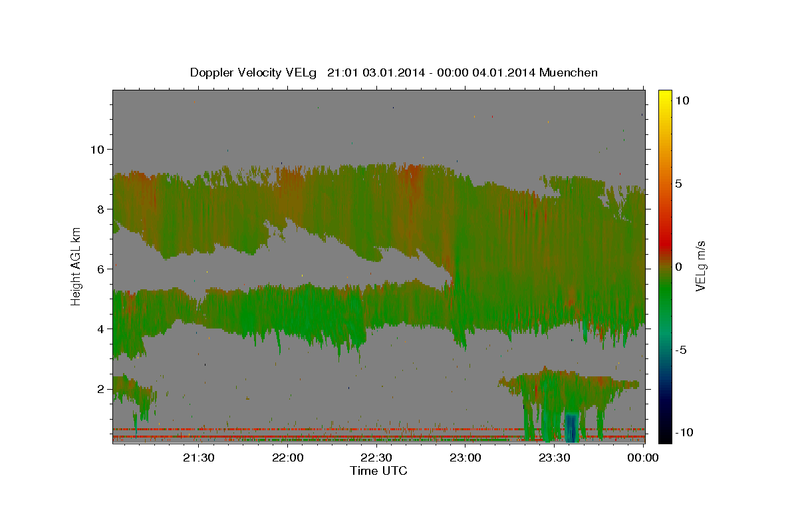Click the 23:30 time tick label
The image size is (798, 532).
coord(555,458)
